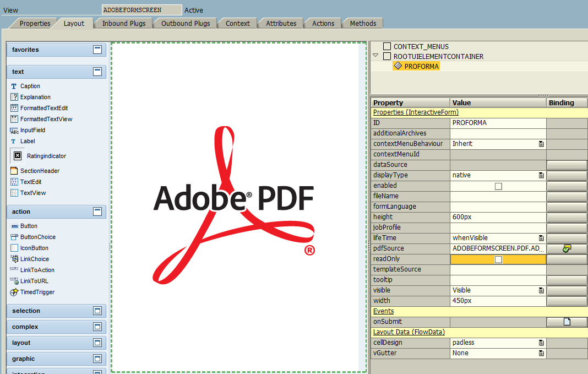
Task: Select the Explanation element icon
Action: 15,97
